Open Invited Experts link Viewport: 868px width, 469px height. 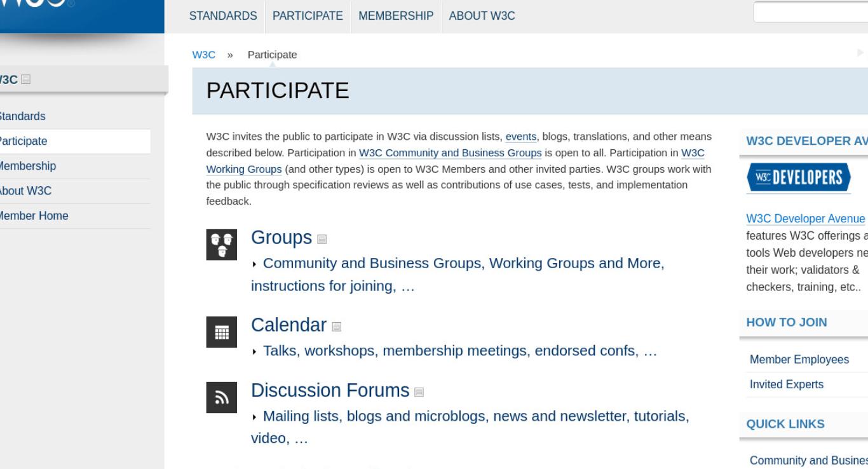click(x=787, y=384)
